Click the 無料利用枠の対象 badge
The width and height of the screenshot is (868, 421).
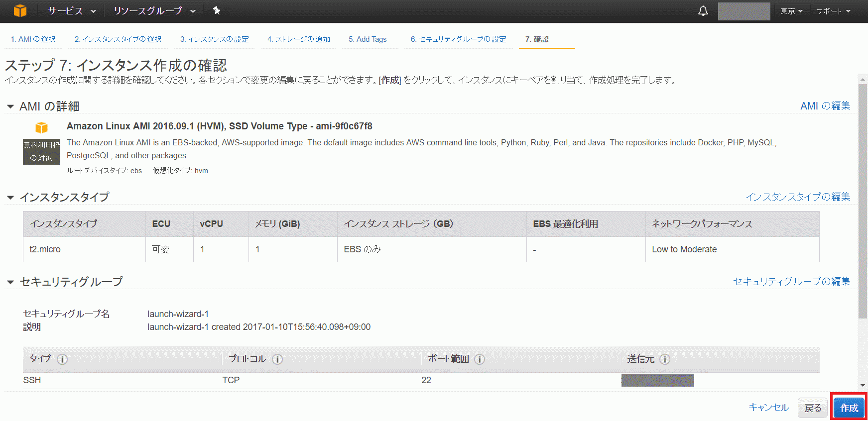pyautogui.click(x=41, y=152)
